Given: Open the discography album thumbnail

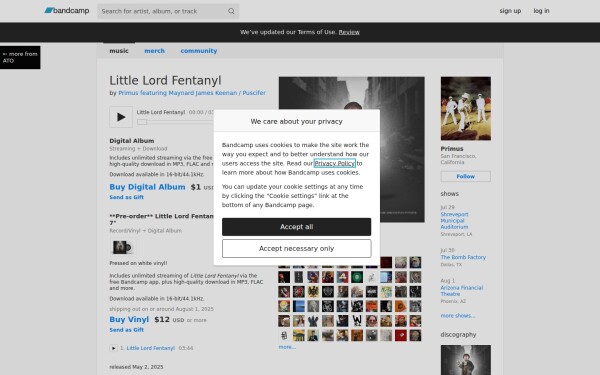Looking at the screenshot, I should 465,360.
